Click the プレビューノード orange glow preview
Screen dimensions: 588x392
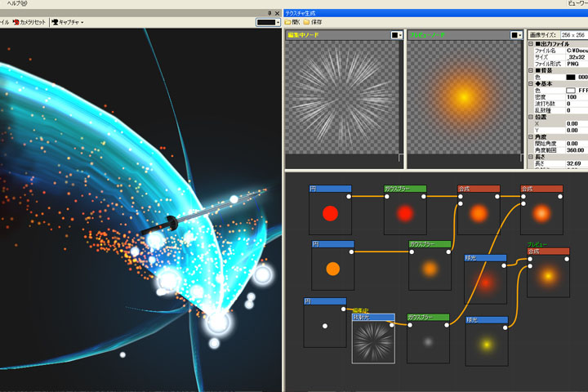(464, 97)
